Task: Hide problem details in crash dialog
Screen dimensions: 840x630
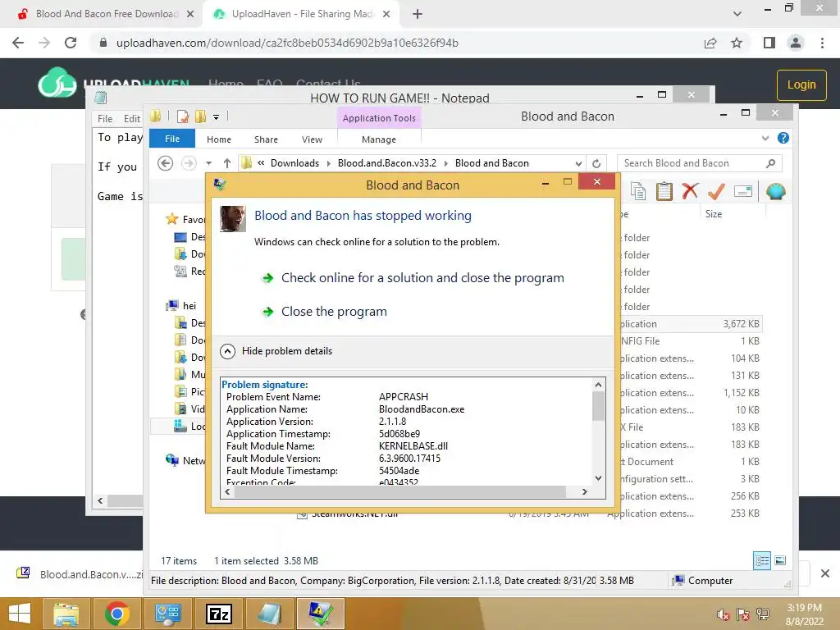Action: pos(276,351)
